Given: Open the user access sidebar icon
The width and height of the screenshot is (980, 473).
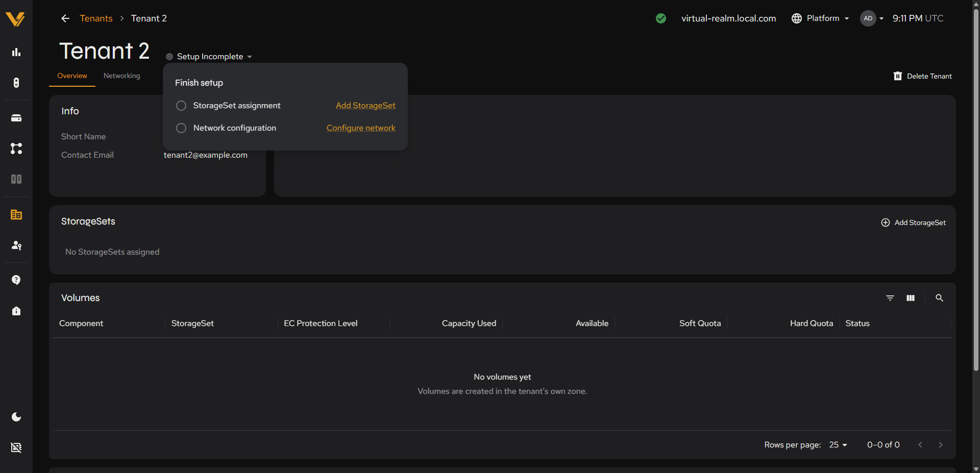Looking at the screenshot, I should coord(16,245).
